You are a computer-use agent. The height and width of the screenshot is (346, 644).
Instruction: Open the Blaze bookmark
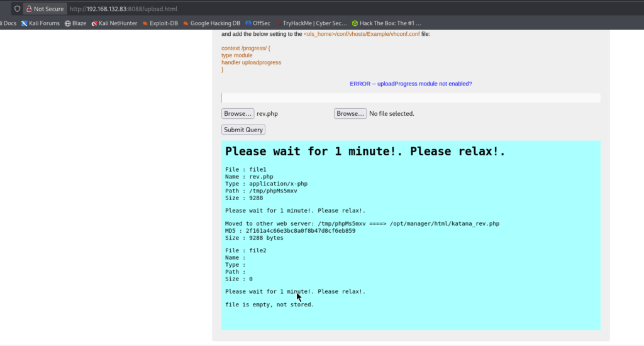pyautogui.click(x=75, y=23)
